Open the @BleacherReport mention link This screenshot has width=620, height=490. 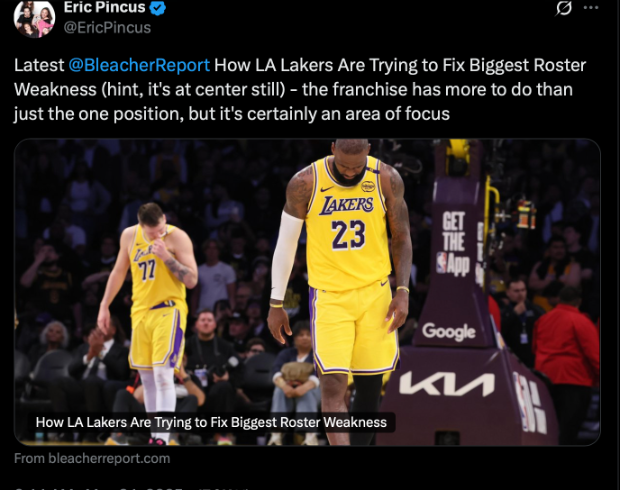pyautogui.click(x=139, y=65)
